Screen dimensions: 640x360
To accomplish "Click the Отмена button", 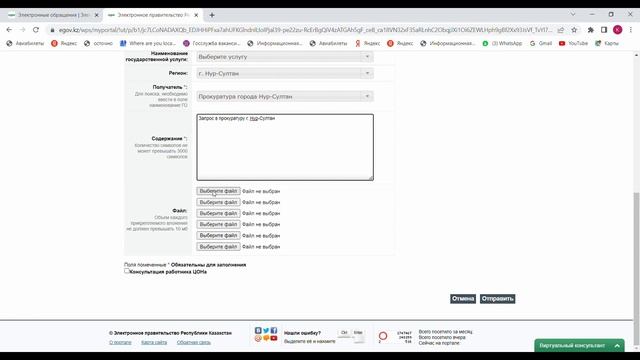I will [463, 299].
